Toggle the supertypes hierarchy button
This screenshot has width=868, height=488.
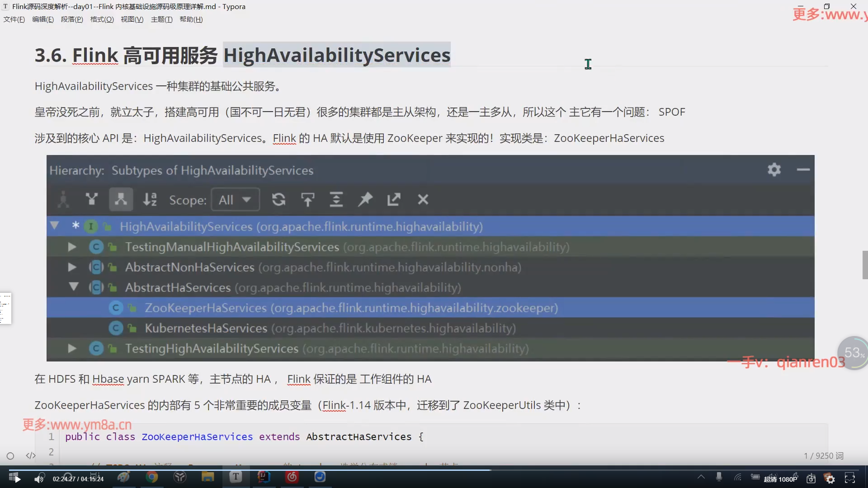[92, 199]
